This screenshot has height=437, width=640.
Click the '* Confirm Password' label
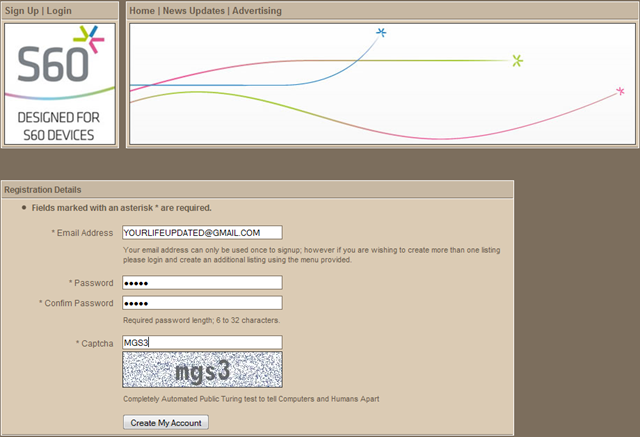(x=76, y=303)
